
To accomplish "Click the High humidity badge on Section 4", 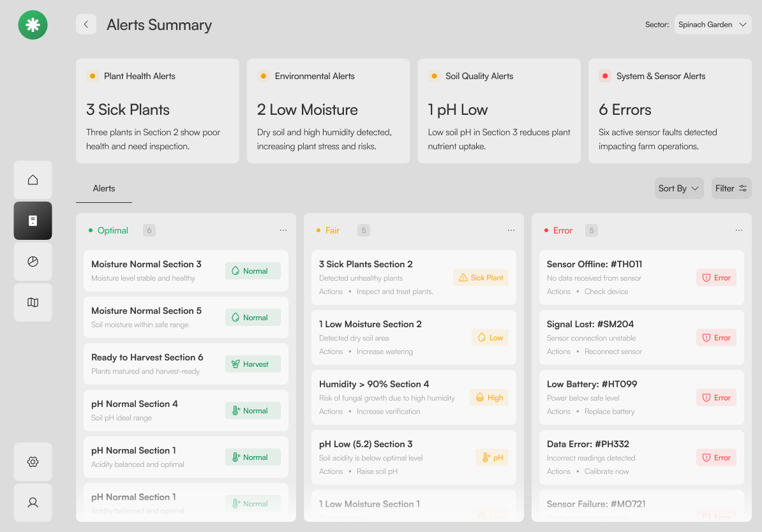I will click(489, 397).
